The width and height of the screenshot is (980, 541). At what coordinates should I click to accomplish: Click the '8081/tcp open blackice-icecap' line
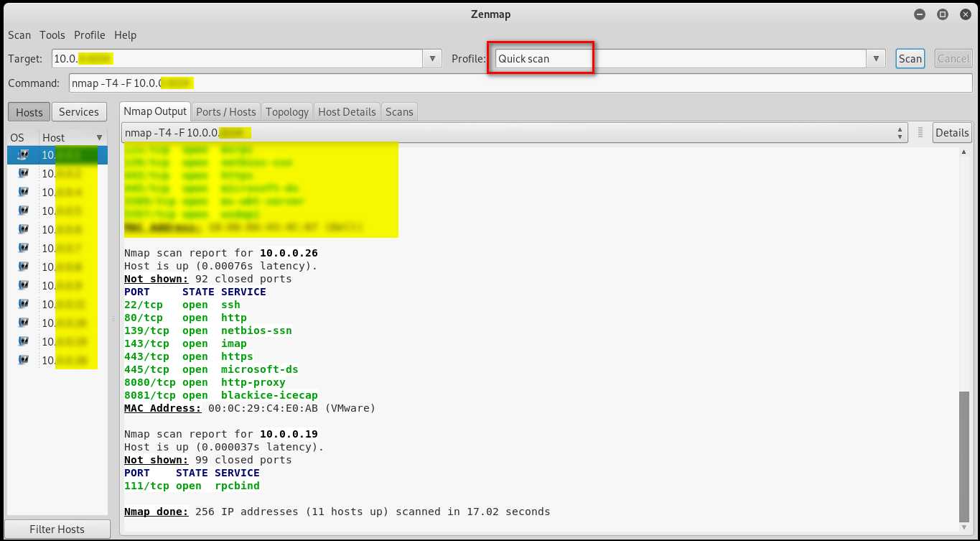click(221, 395)
